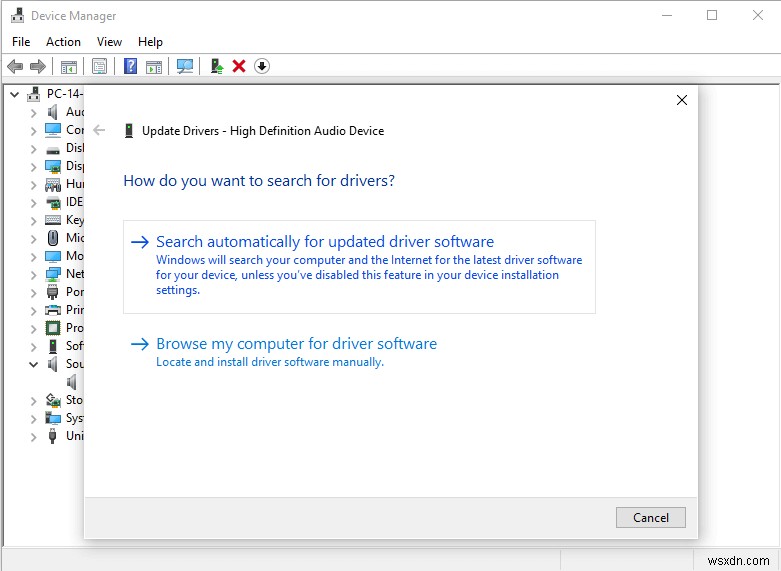Open the File menu
Image resolution: width=781 pixels, height=571 pixels.
pyautogui.click(x=21, y=42)
